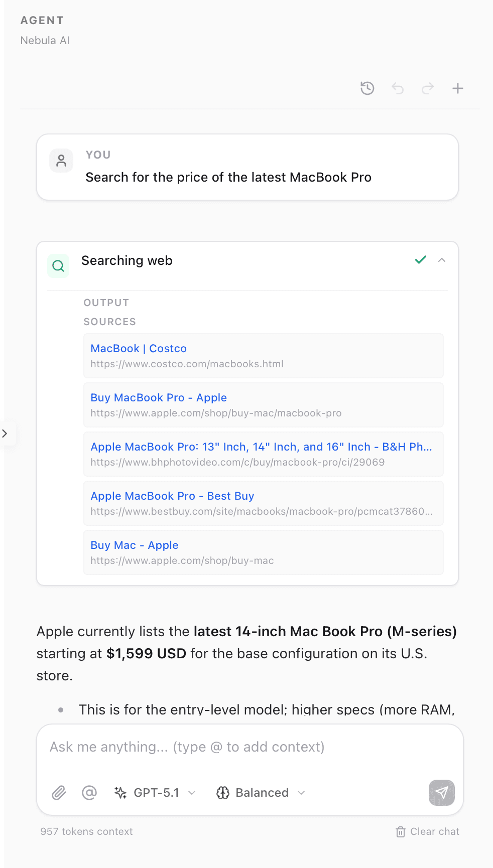Expand the left sidebar panel
Screen dimensions: 493x868
point(6,433)
